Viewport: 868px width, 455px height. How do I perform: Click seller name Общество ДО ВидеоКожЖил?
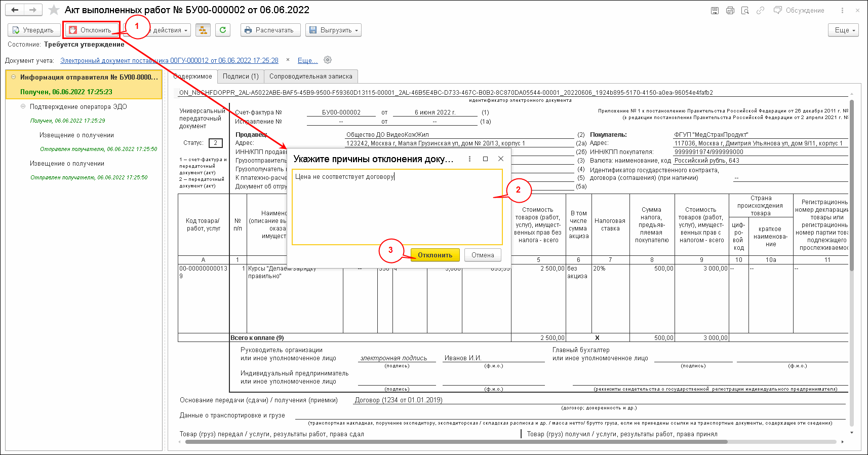(x=387, y=135)
